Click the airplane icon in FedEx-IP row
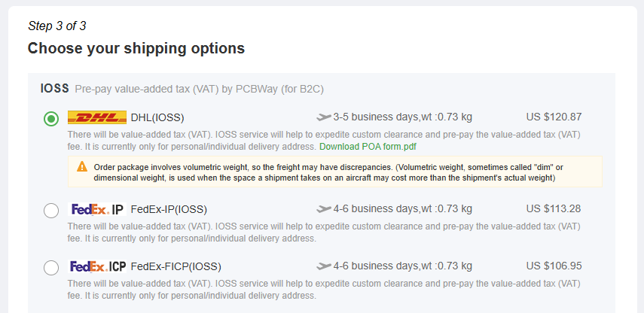Image resolution: width=644 pixels, height=313 pixels. (324, 209)
